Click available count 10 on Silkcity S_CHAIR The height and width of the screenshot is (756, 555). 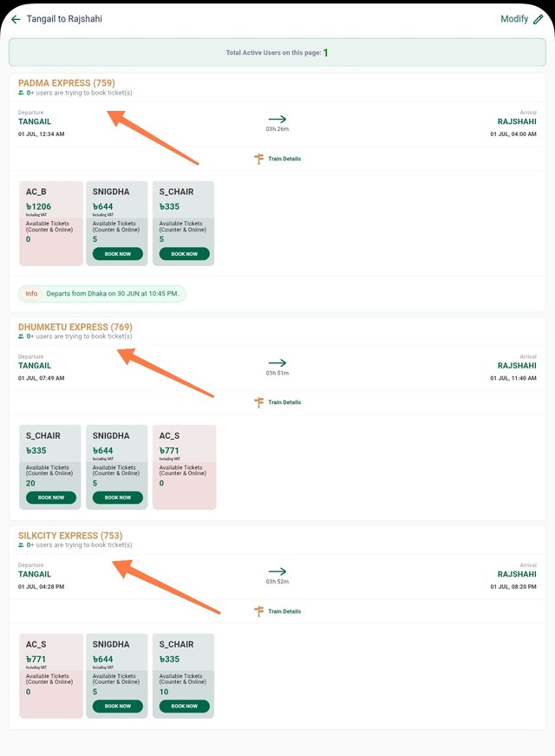pos(164,692)
